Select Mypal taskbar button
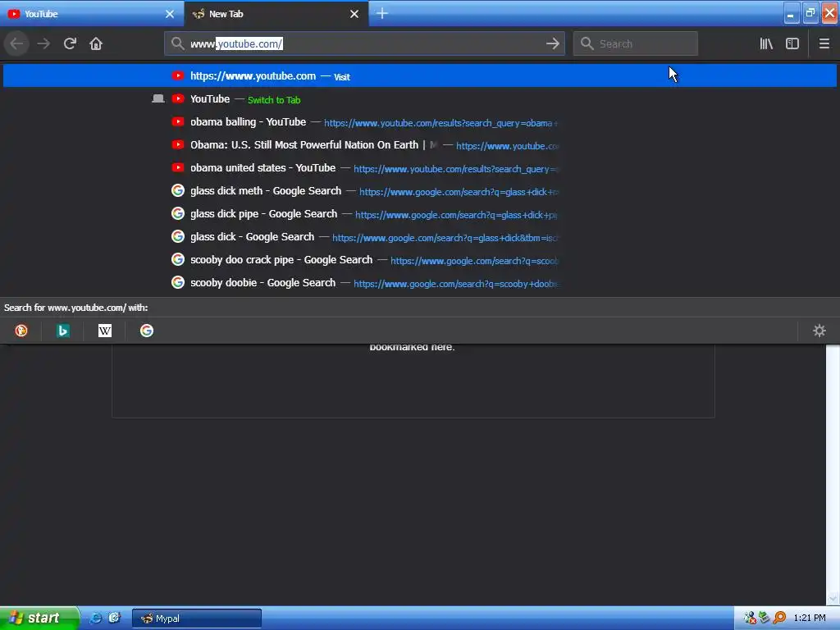 click(x=197, y=619)
